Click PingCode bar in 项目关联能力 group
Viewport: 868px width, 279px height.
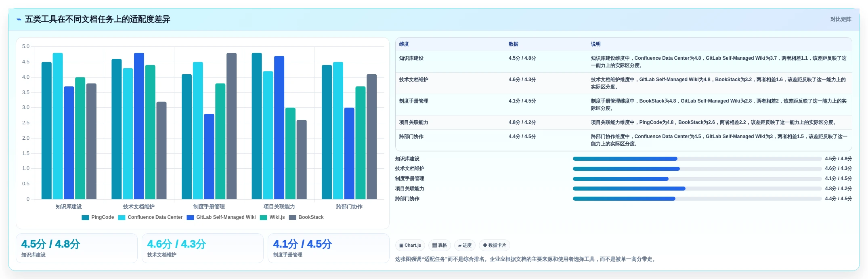(x=257, y=126)
